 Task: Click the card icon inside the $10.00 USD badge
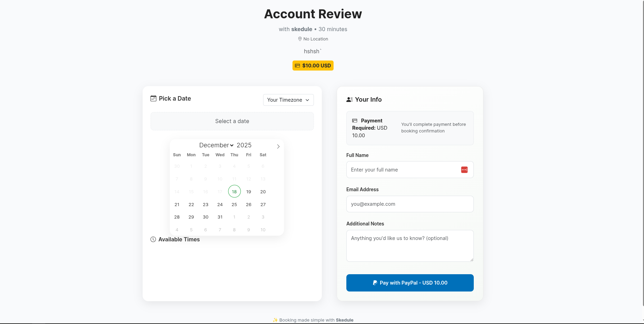point(297,65)
